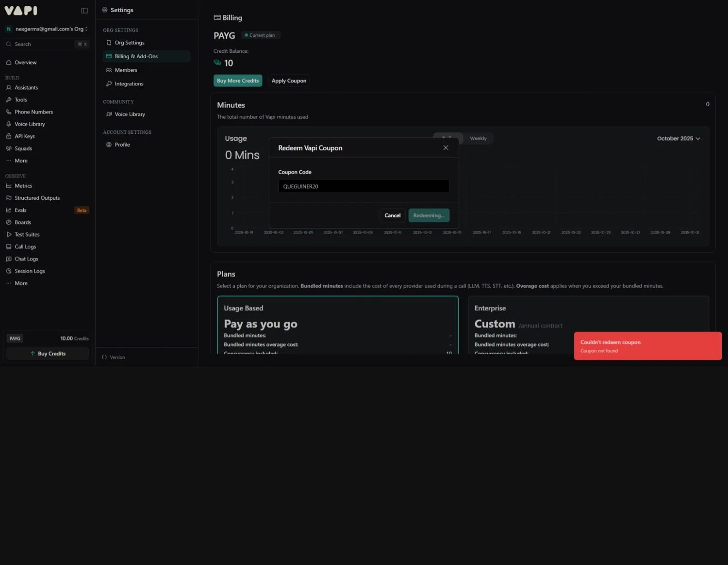Screen dimensions: 728x565
Task: Click the PAYG plan badge in sidebar
Action: [x=15, y=339]
